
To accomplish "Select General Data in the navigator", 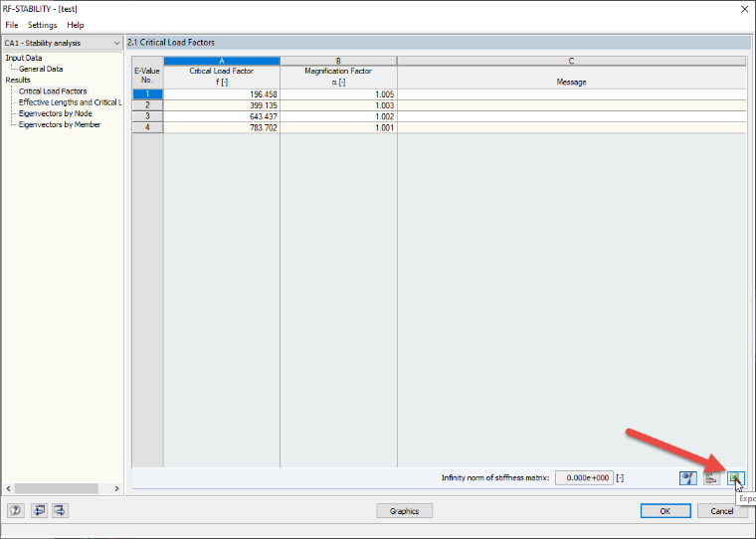I will pyautogui.click(x=41, y=69).
